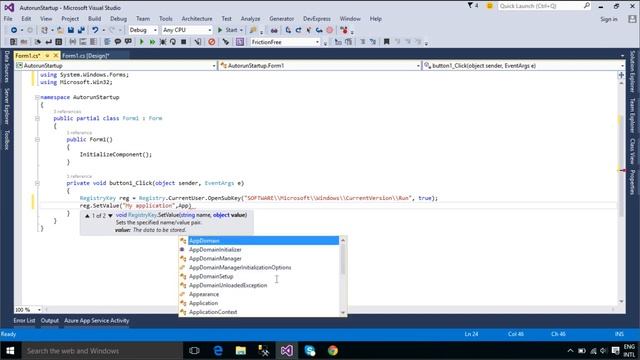Viewport: 640px width, 360px height.
Task: Click the Save All toolbar icon
Action: pos(81,30)
